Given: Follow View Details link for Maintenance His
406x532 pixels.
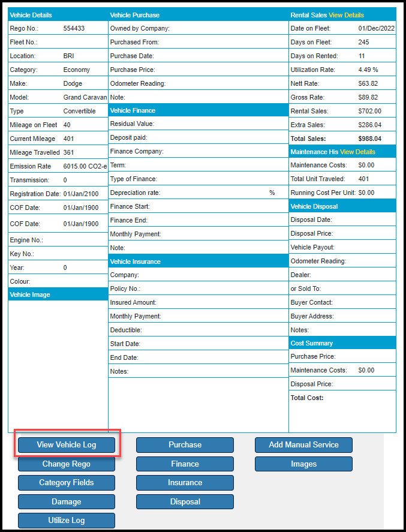Looking at the screenshot, I should [x=357, y=152].
